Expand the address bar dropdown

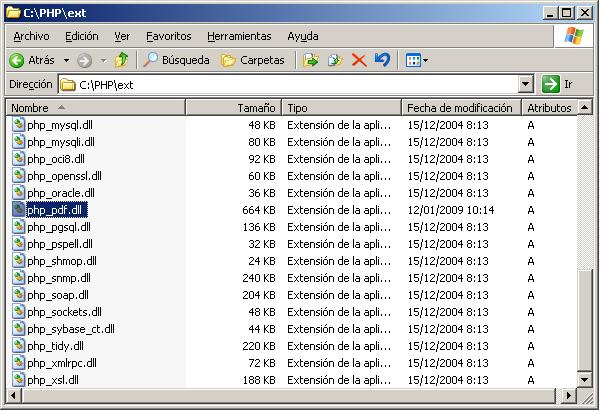[x=526, y=84]
